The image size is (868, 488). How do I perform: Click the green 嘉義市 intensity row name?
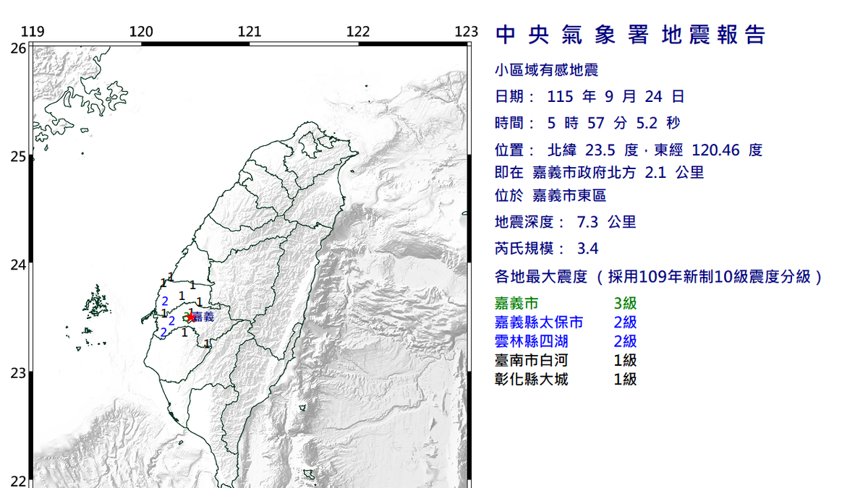[516, 304]
